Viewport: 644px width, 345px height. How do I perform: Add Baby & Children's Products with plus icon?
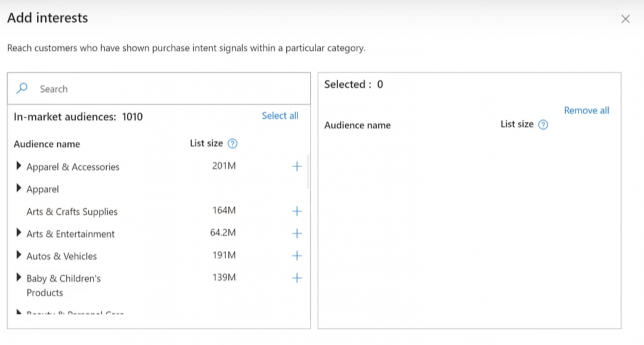click(x=296, y=278)
